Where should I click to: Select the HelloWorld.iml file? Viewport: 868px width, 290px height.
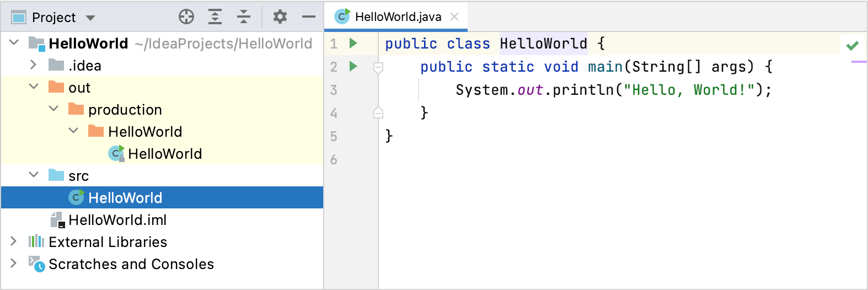[x=162, y=220]
